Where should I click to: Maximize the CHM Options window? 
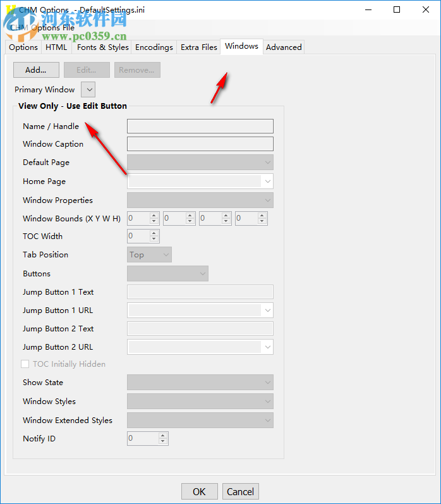pyautogui.click(x=397, y=9)
